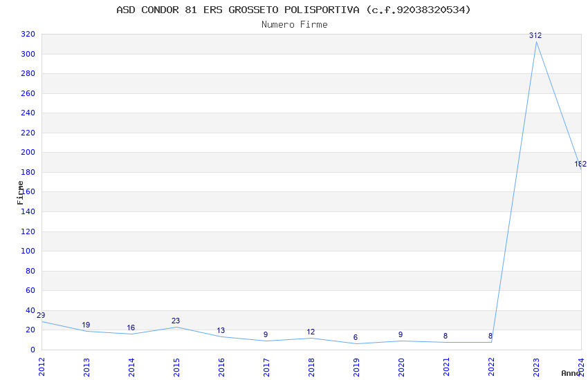This screenshot has width=588, height=380.
Task: Click the 2014 x-axis year label
Action: point(131,367)
